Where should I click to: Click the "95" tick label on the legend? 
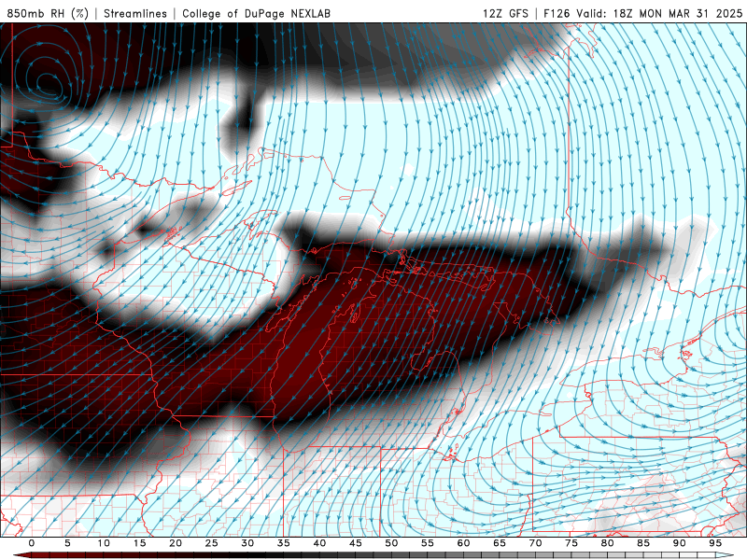[715, 543]
